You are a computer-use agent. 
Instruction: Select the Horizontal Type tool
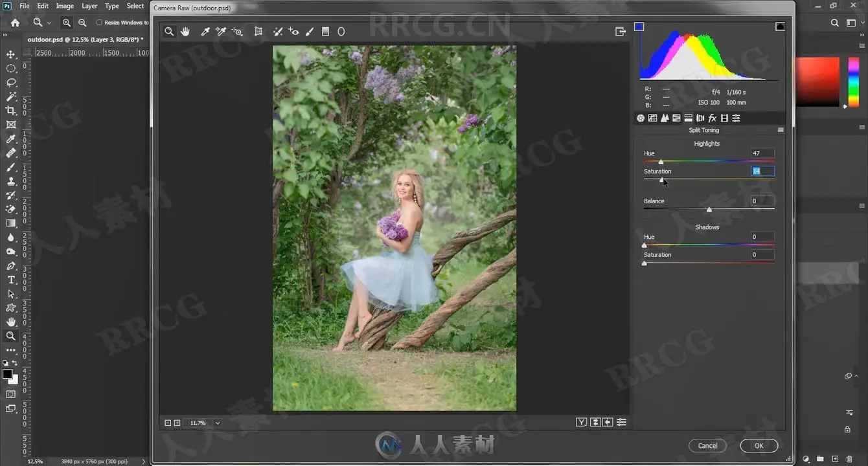click(x=11, y=280)
